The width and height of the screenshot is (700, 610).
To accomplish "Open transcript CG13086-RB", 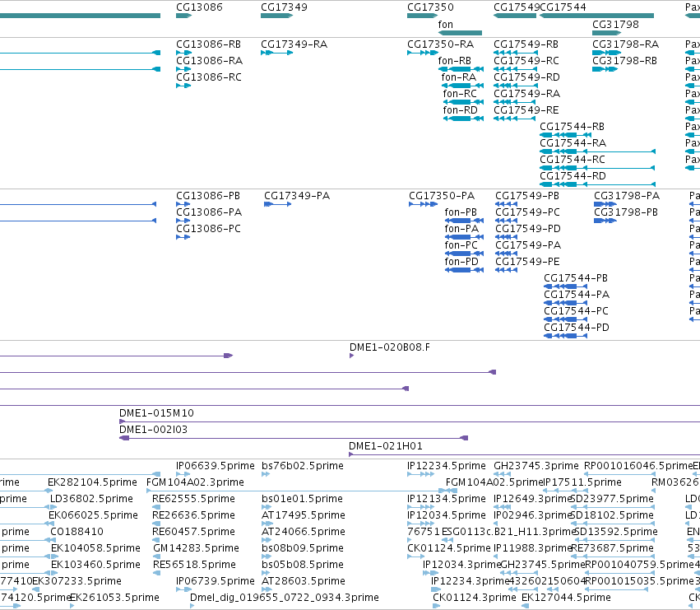I will 208,44.
